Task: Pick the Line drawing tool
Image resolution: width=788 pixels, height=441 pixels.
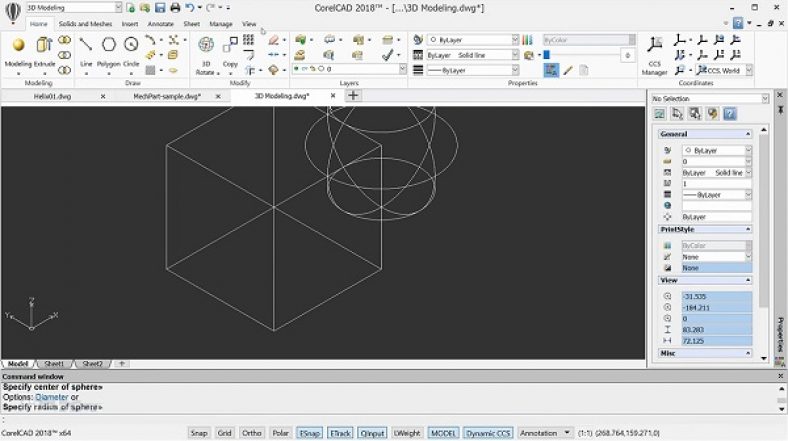Action: tap(86, 45)
